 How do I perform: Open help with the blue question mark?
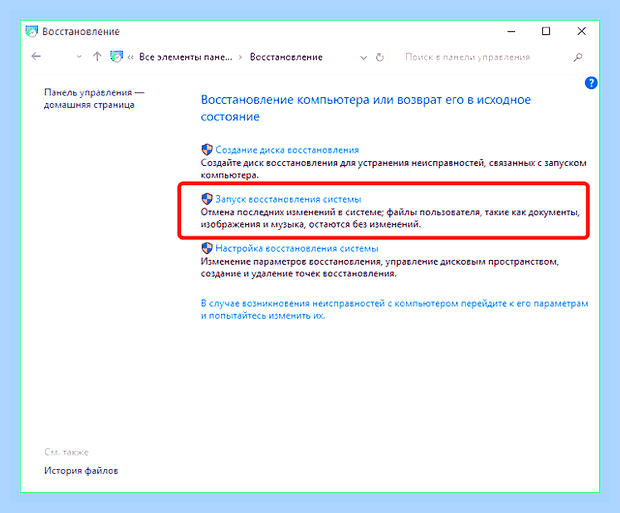point(591,83)
